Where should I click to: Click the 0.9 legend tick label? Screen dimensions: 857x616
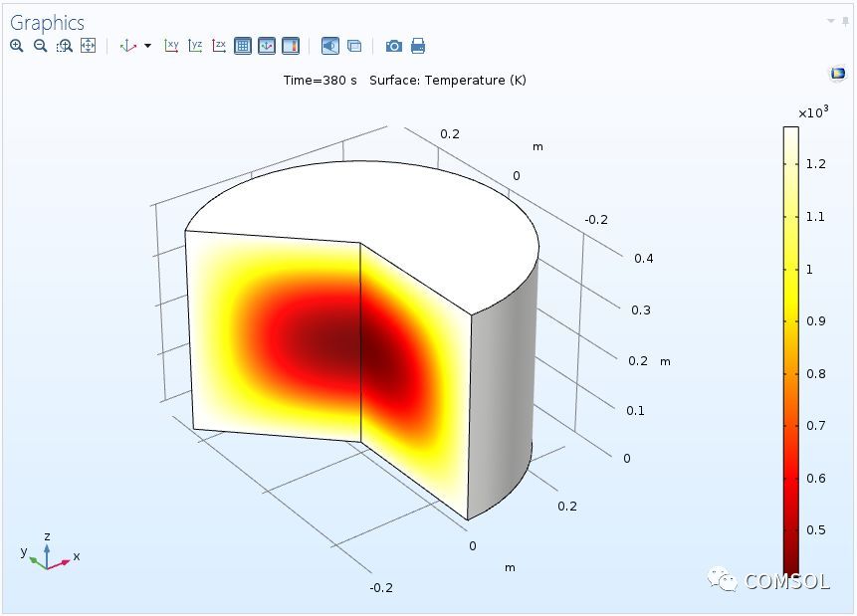[816, 320]
